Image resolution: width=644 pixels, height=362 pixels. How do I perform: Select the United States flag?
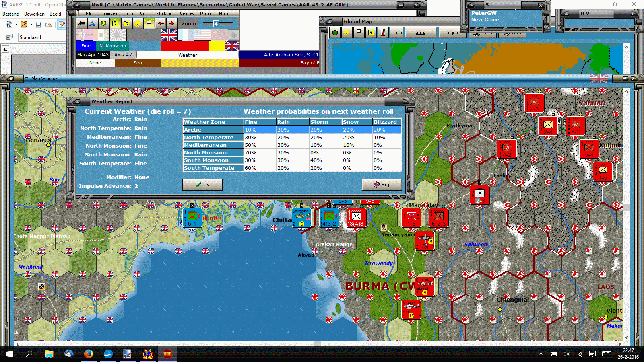(x=202, y=35)
